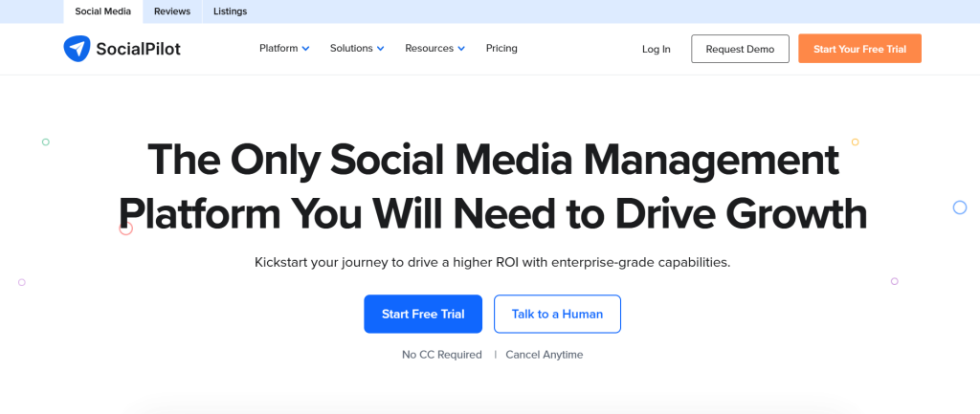
Task: Switch to the Reviews tab
Action: pos(172,11)
